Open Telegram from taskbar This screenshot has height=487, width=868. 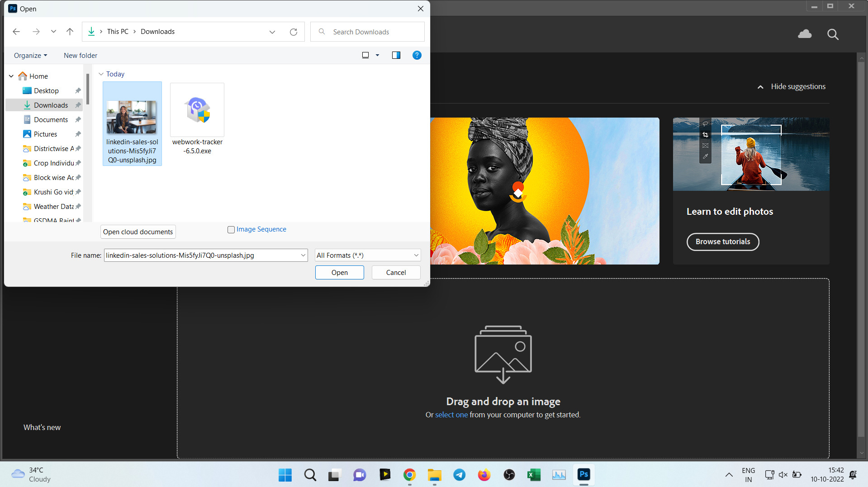tap(459, 475)
